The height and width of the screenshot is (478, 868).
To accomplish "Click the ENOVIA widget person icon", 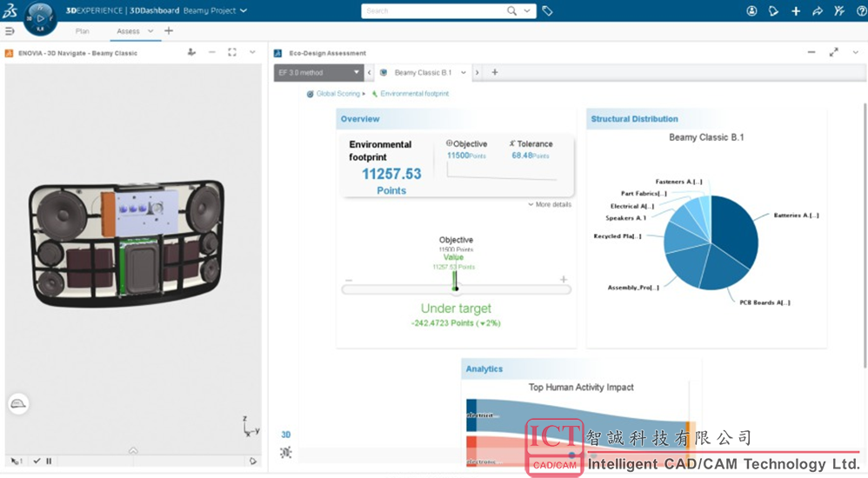I will 191,52.
